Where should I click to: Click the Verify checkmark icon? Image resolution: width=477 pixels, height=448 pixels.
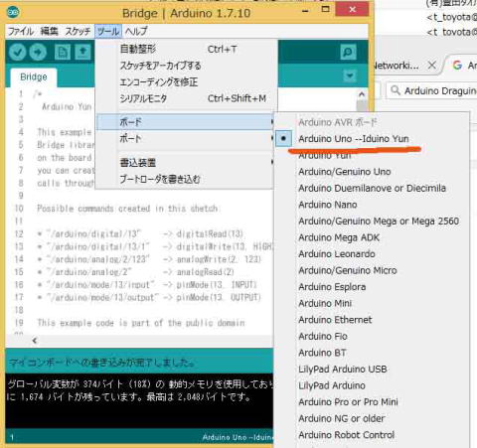(17, 52)
